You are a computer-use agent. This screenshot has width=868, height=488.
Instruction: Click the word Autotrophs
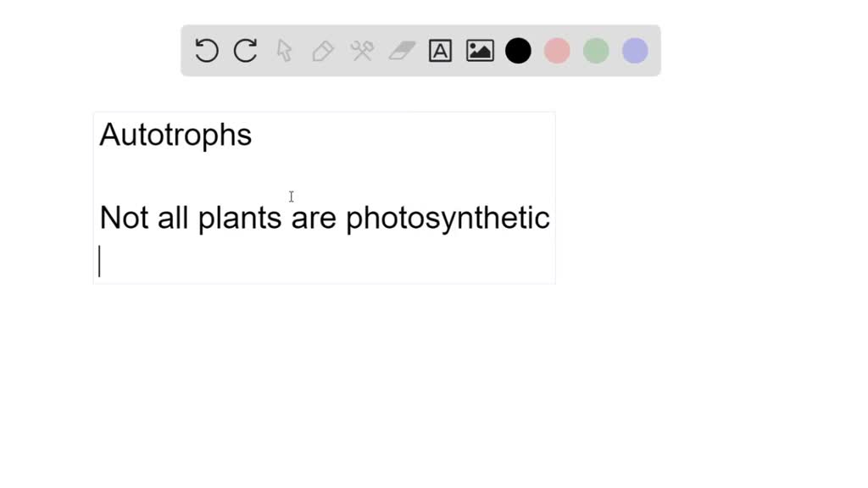point(175,134)
